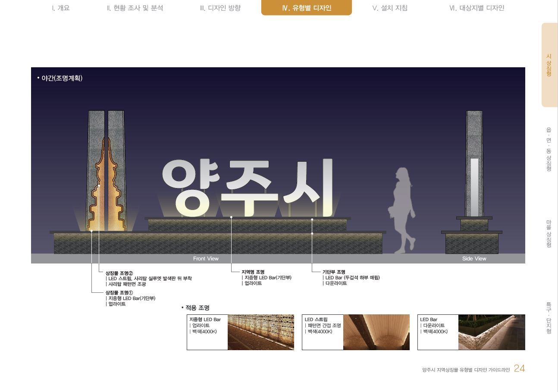Select the 시 상징형 side tab
558x392 pixels.
pyautogui.click(x=549, y=65)
